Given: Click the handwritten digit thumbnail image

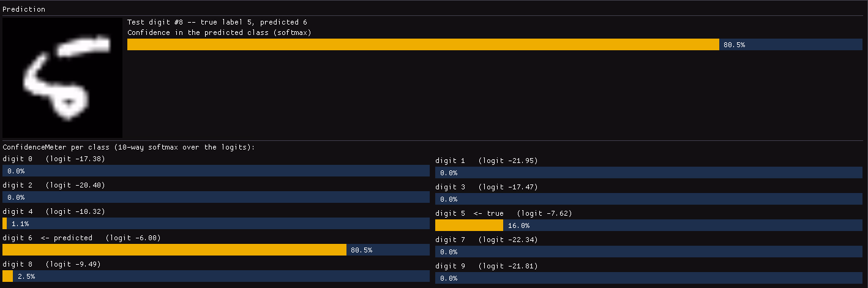Looking at the screenshot, I should 62,77.
